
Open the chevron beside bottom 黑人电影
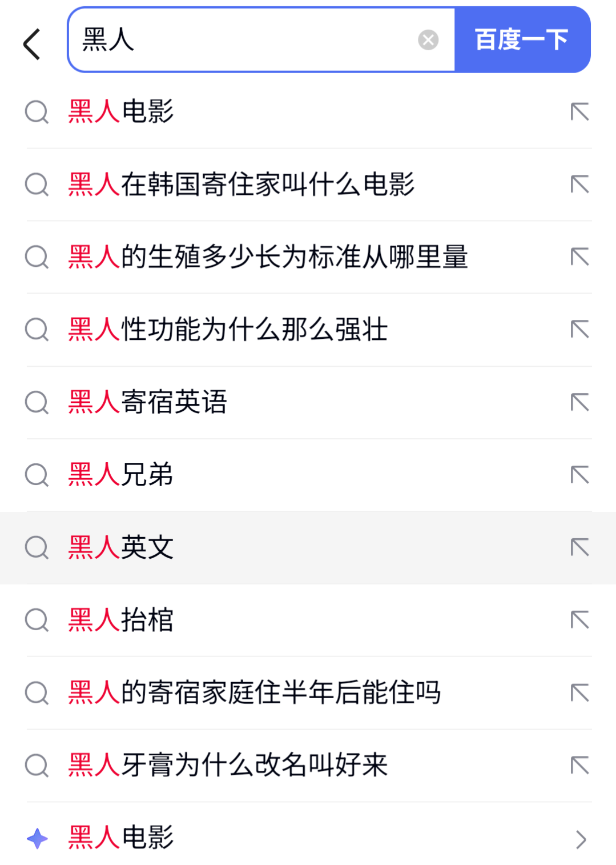[x=581, y=839]
